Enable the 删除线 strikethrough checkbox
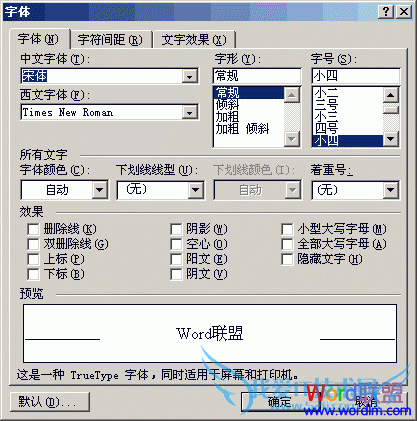 coord(33,229)
